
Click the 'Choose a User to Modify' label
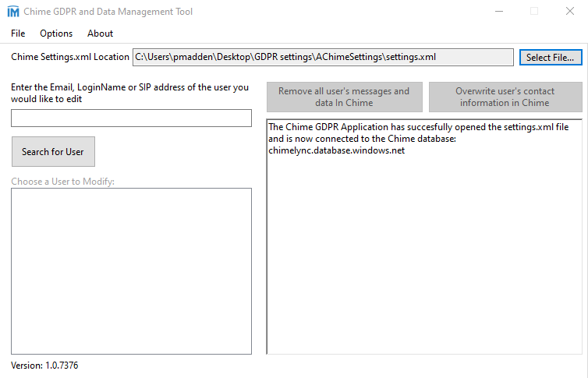(x=62, y=182)
